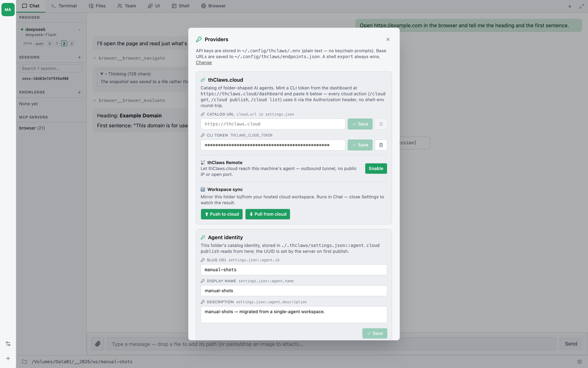
Task: Switch to the UI tab
Action: [x=154, y=6]
